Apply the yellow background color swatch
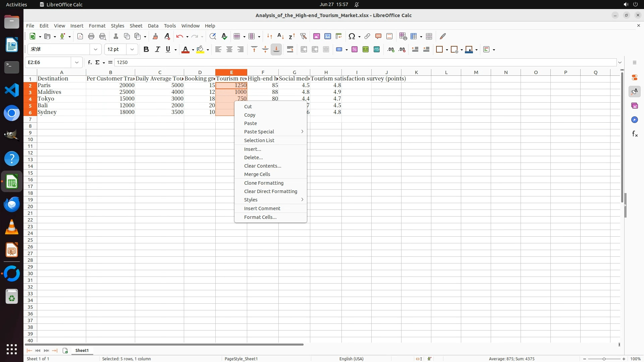This screenshot has width=644, height=362. click(200, 50)
